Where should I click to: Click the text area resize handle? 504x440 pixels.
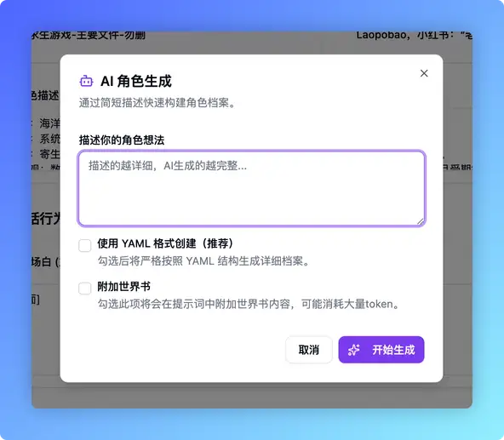pos(421,221)
